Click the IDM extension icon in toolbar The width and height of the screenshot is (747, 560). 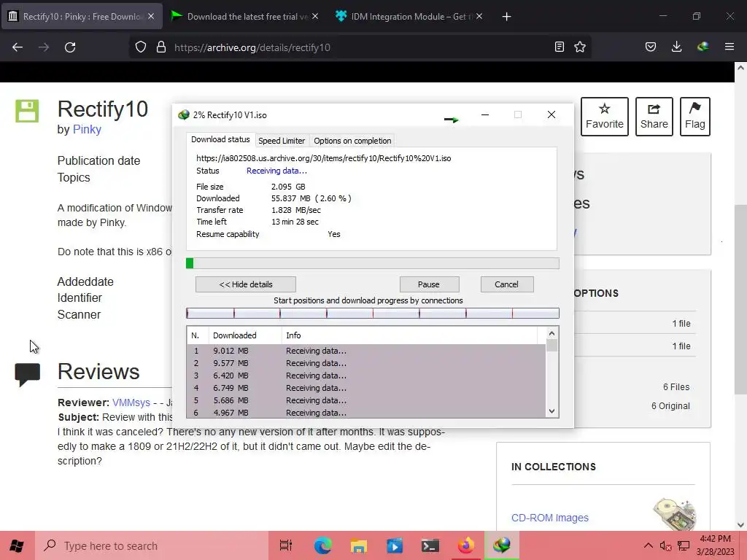tap(703, 47)
